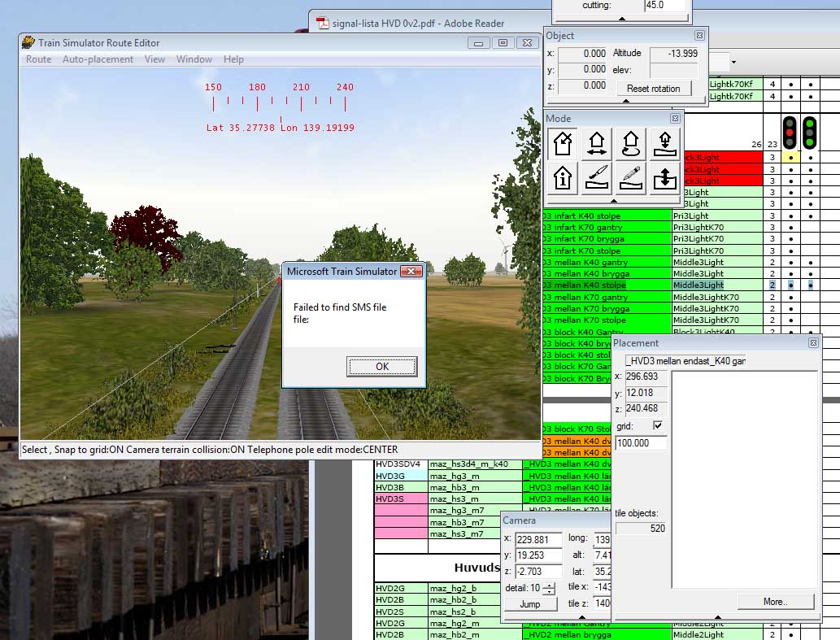Image resolution: width=840 pixels, height=640 pixels.
Task: Open the Route menu
Action: [x=38, y=59]
